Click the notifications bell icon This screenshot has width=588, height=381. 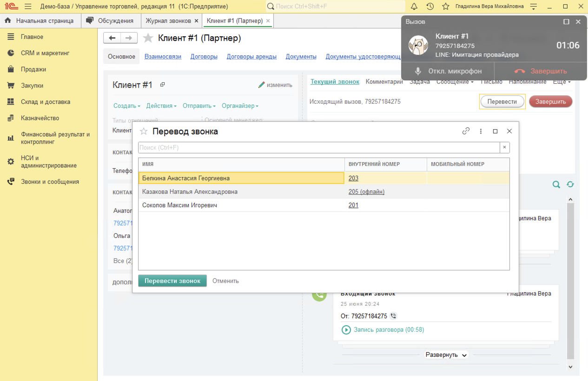pos(414,7)
